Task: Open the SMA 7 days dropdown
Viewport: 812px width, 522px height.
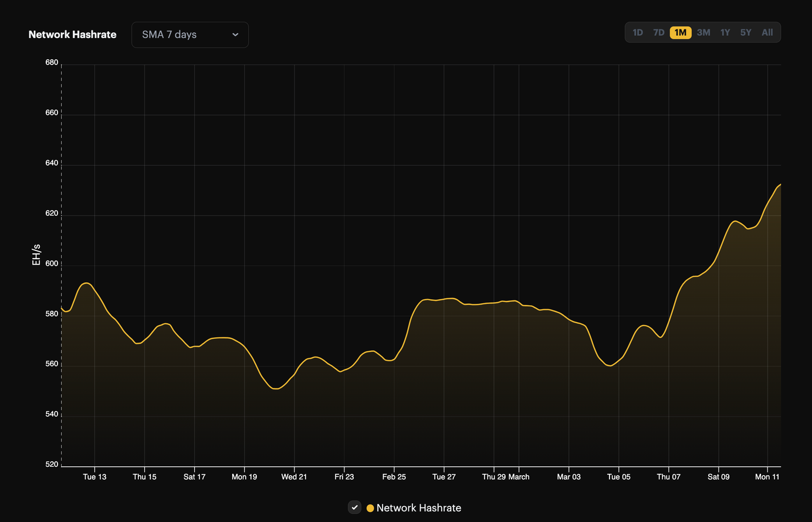Action: (190, 35)
